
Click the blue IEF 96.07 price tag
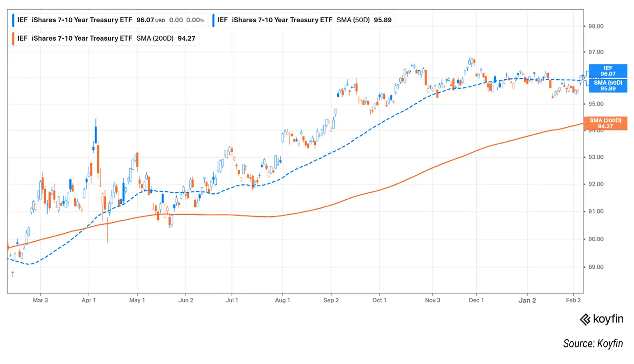[x=608, y=71]
